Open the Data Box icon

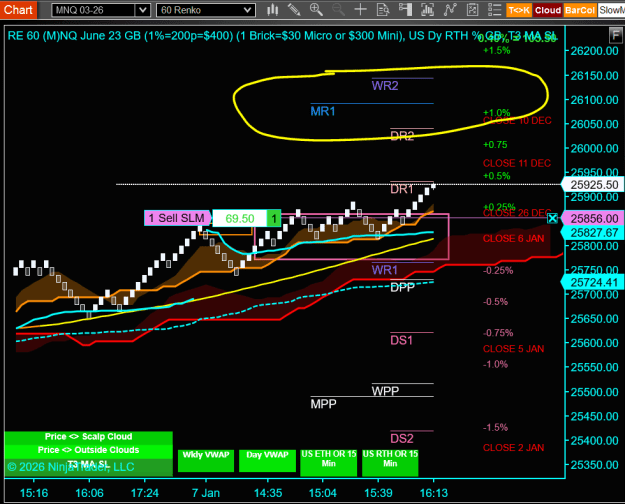(x=383, y=10)
